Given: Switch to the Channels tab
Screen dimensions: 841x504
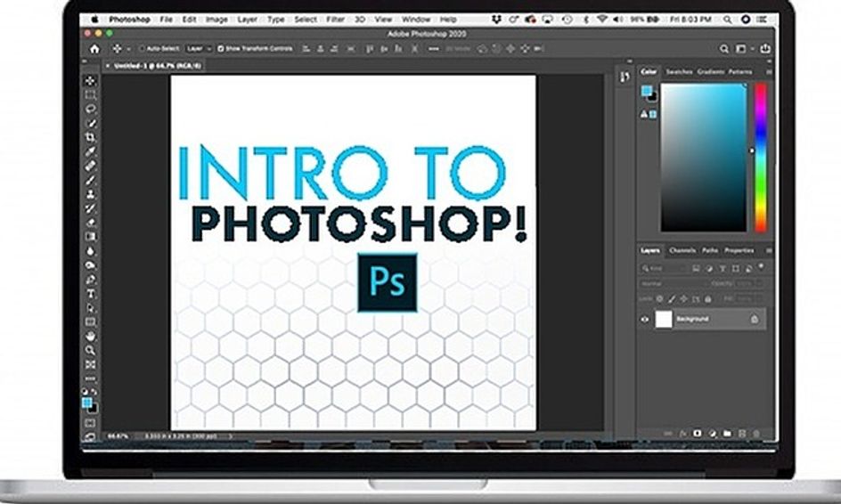Looking at the screenshot, I should 682,250.
